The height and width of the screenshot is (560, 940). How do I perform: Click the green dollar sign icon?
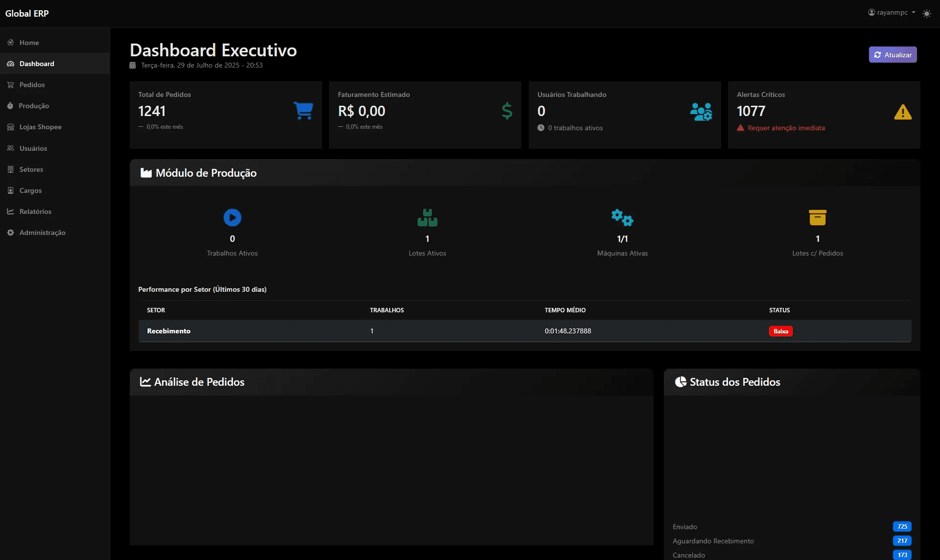click(507, 111)
